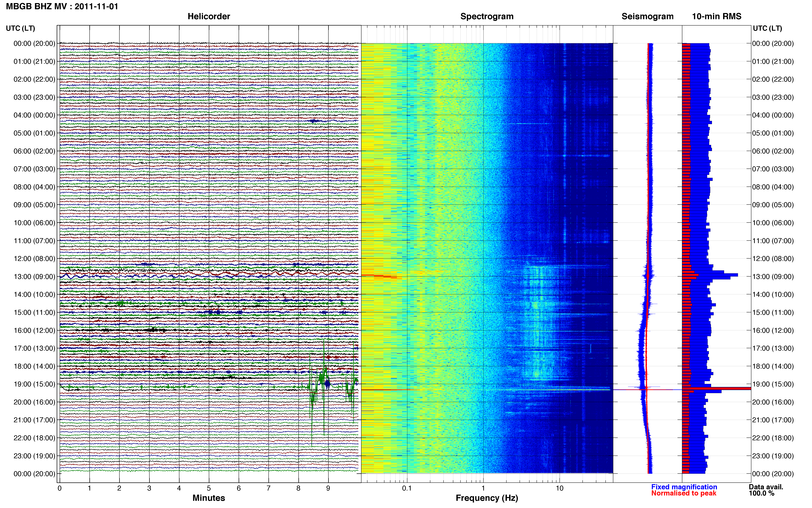
Task: Click the 'Data avail.' label
Action: click(x=766, y=487)
